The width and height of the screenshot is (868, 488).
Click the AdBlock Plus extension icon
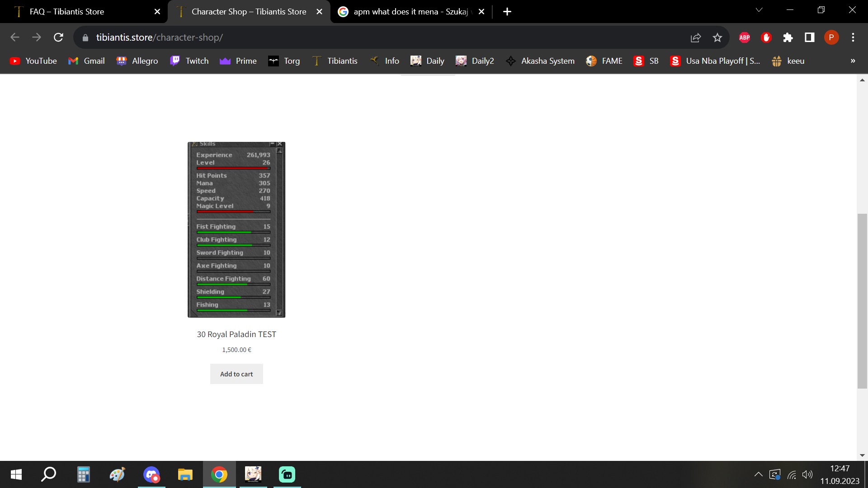[744, 38]
